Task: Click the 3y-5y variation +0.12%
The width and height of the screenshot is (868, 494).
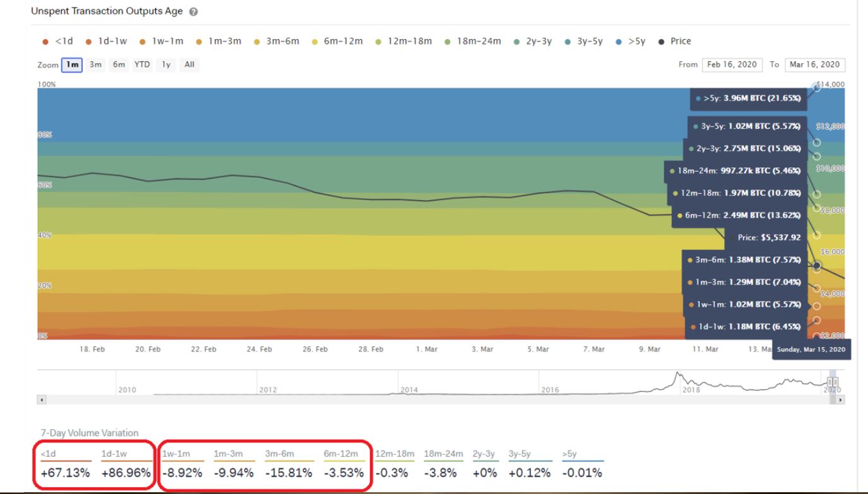Action: tap(530, 473)
